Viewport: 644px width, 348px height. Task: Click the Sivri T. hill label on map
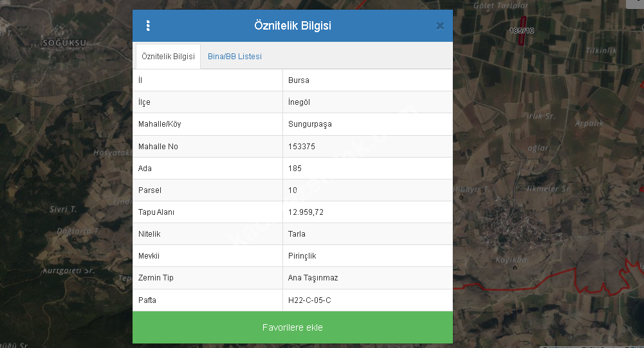63,210
